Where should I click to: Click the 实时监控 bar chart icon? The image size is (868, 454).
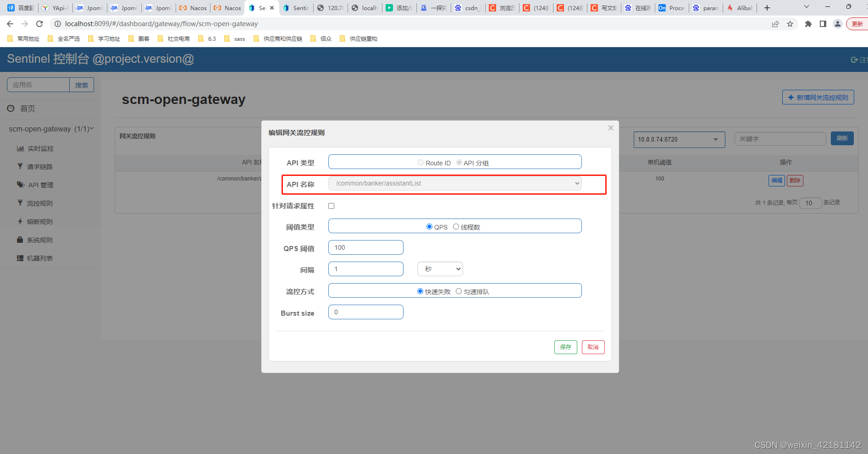[x=20, y=148]
